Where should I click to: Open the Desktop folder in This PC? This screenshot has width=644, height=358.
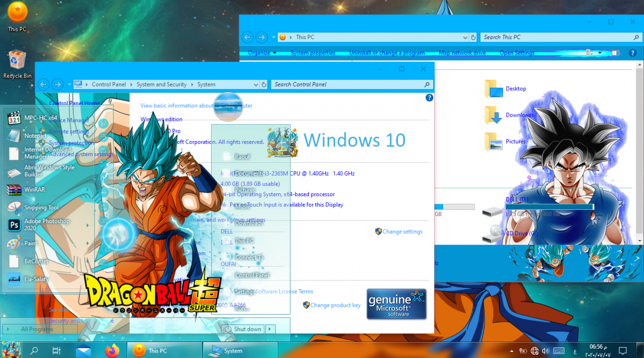point(505,89)
